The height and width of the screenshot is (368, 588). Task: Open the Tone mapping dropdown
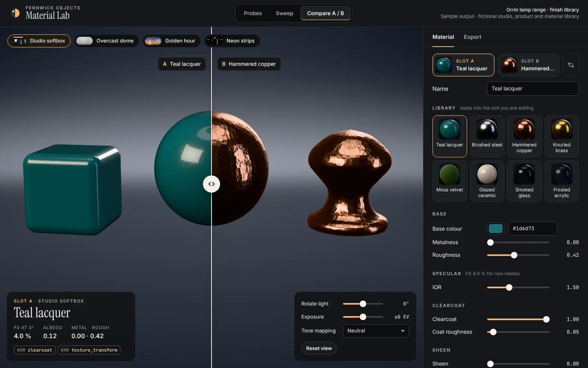tap(376, 331)
